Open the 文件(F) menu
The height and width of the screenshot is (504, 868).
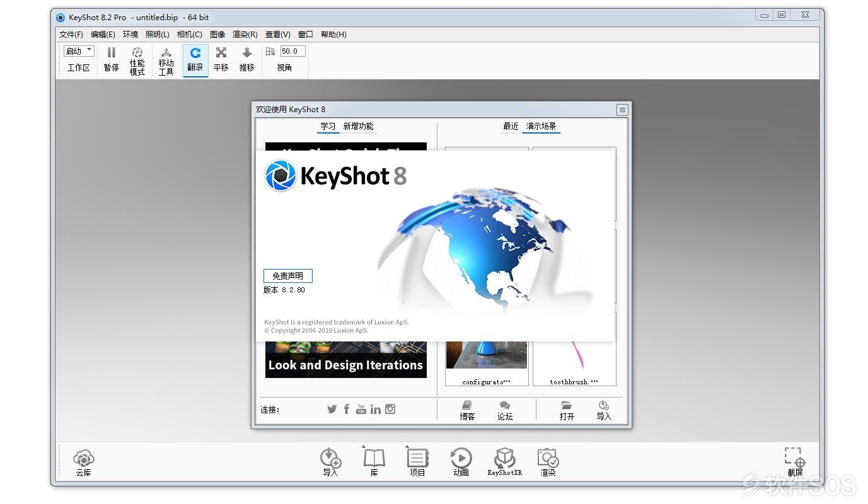tap(71, 35)
